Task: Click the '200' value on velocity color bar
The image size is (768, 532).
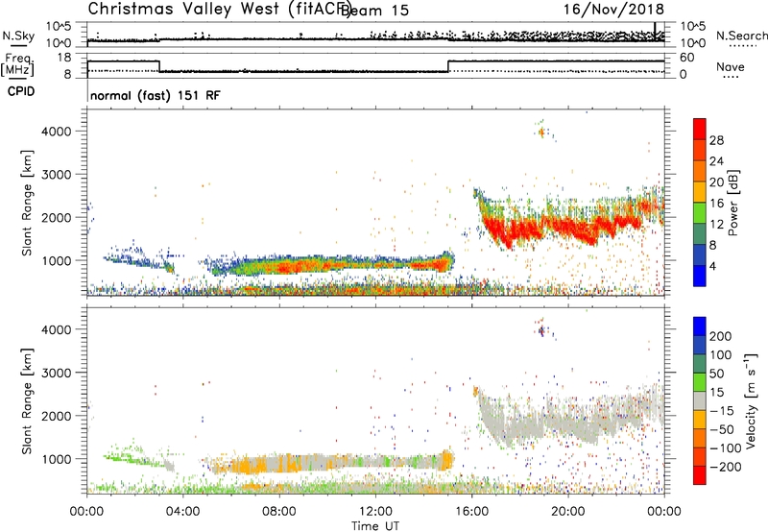Action: [x=721, y=336]
